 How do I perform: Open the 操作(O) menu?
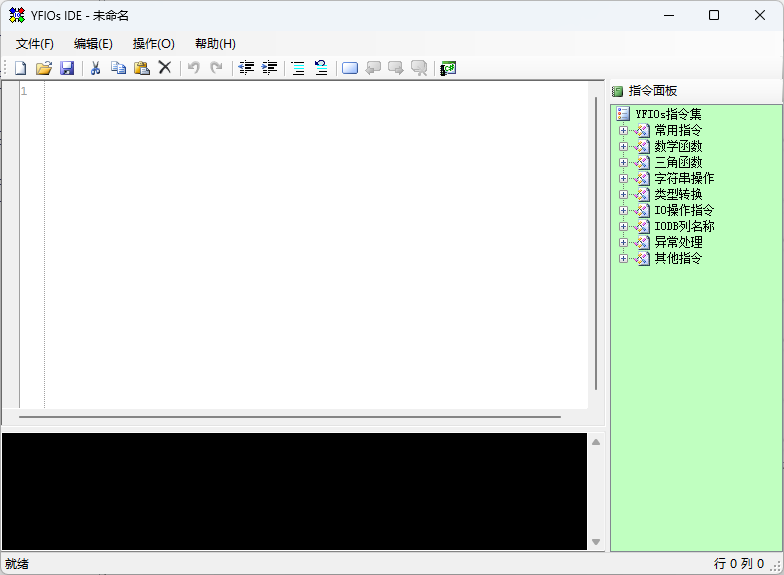153,44
